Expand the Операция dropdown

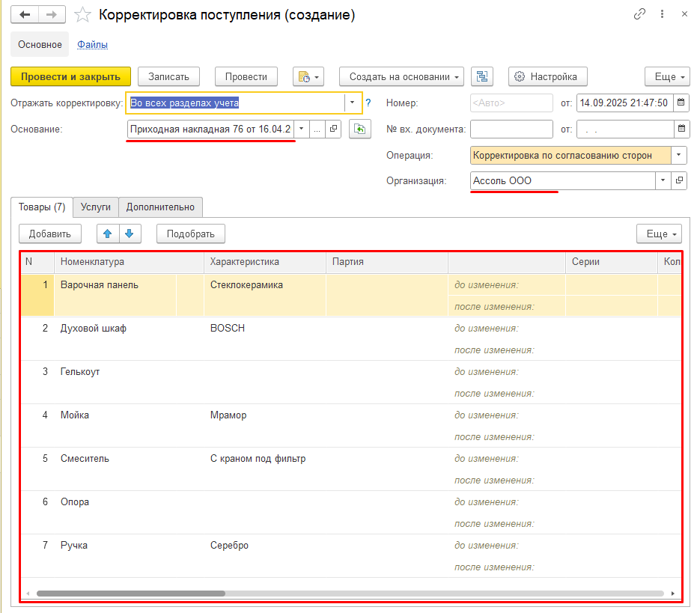pyautogui.click(x=678, y=155)
